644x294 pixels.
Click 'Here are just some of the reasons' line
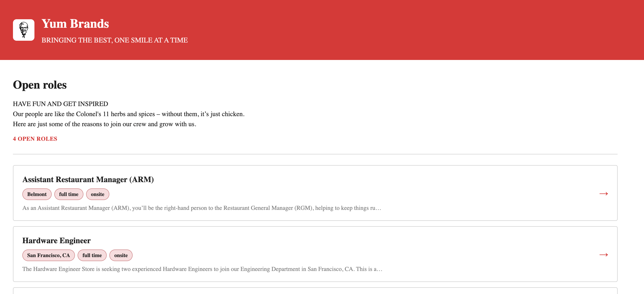104,124
